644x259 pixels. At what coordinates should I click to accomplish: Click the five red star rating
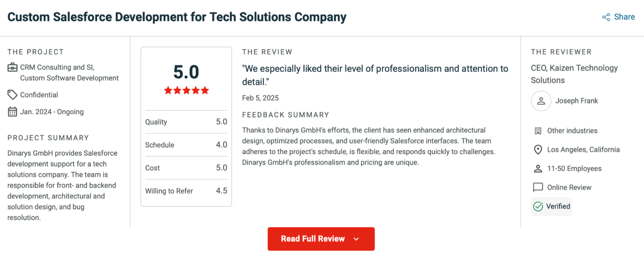186,90
